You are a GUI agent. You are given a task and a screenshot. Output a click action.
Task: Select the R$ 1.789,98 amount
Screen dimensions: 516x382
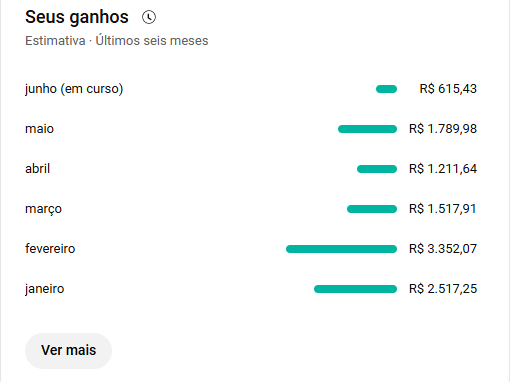point(443,129)
